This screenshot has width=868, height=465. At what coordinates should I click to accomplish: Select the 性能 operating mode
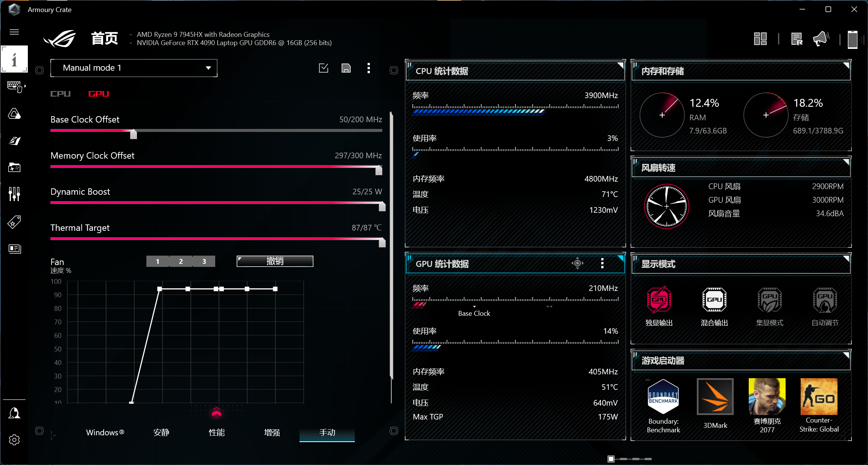216,432
